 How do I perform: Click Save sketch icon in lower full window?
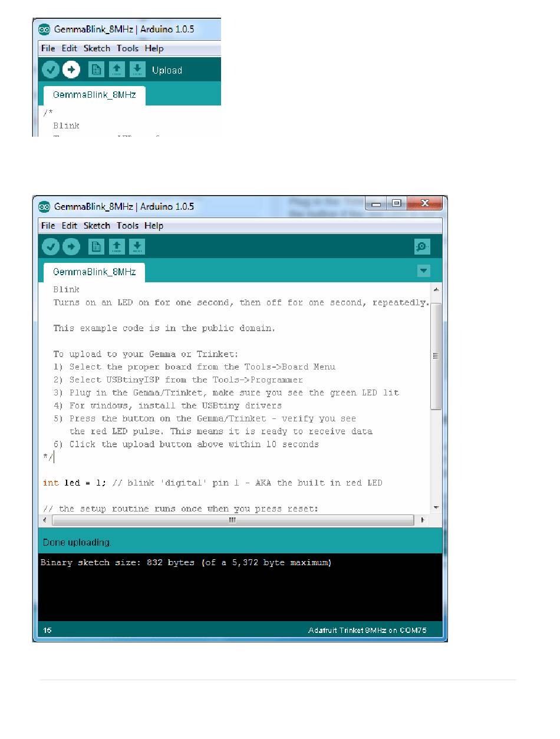[x=137, y=246]
